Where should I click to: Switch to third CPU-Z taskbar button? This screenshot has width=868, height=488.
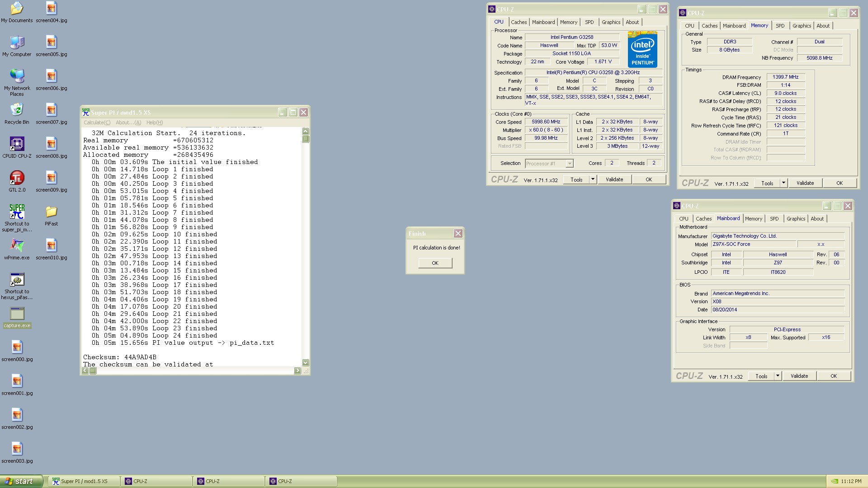tap(301, 481)
